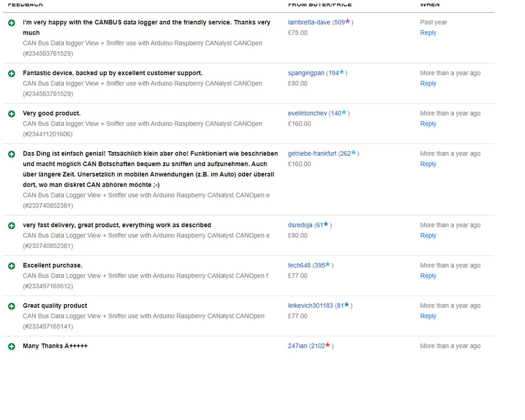The image size is (525, 420).
Task: Click red star next to 247ian score
Action: [328, 345]
